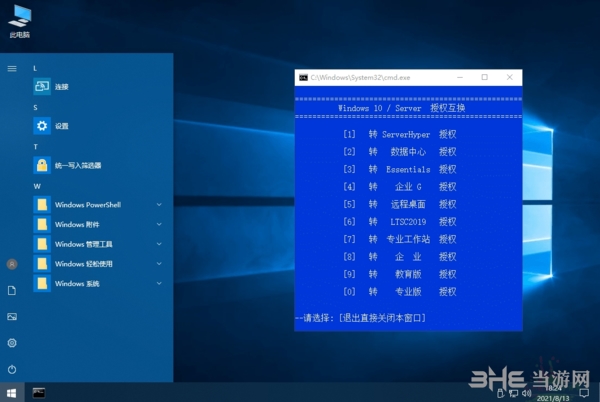Screen dimensions: 600x402
Task: Expand the Start menu hamburger button
Action: point(12,68)
